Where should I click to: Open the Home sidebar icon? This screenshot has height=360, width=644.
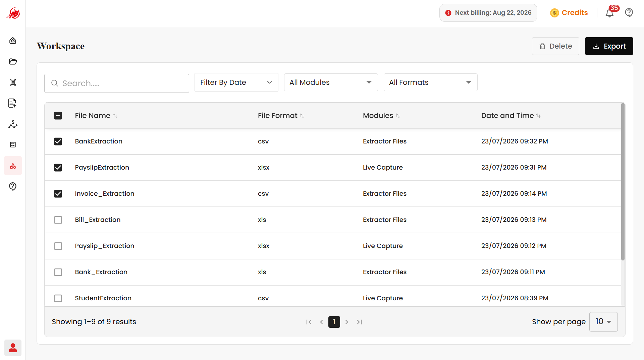pos(13,41)
